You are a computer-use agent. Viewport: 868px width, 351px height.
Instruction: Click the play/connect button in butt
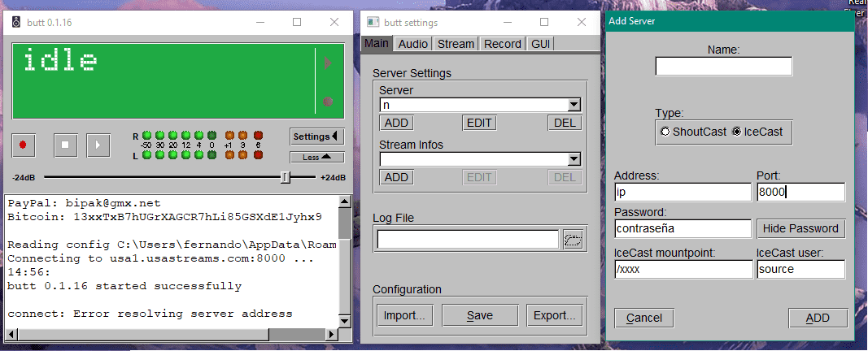(98, 145)
